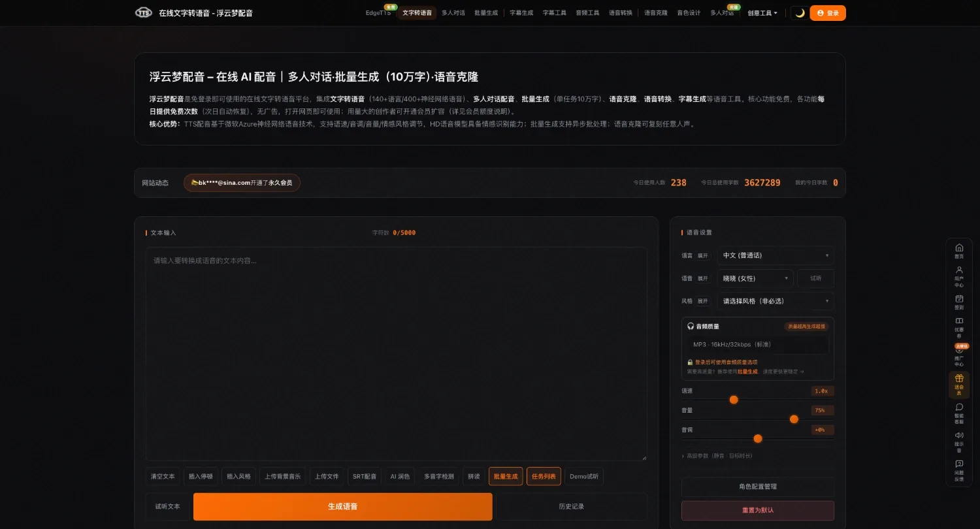Toggle dark mode with the moon icon
Viewport: 980px width, 529px height.
pos(799,13)
